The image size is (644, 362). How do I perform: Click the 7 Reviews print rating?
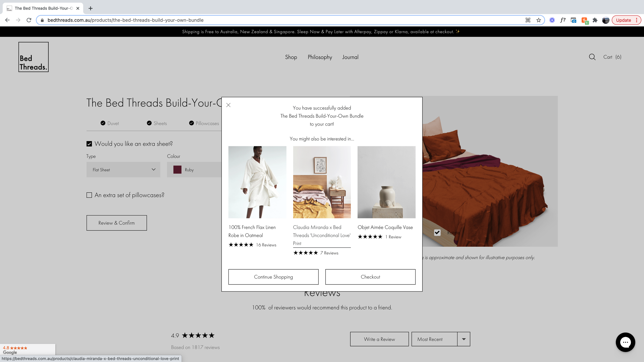[316, 253]
